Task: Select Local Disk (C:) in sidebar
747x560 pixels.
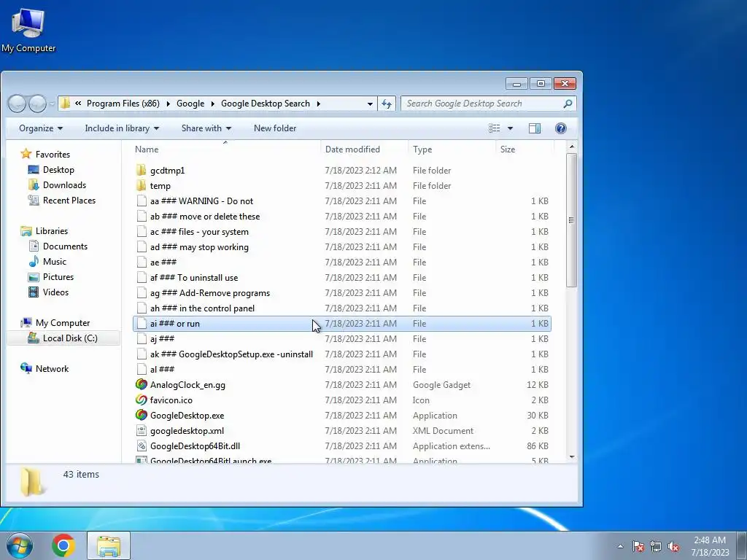Action: [x=64, y=338]
